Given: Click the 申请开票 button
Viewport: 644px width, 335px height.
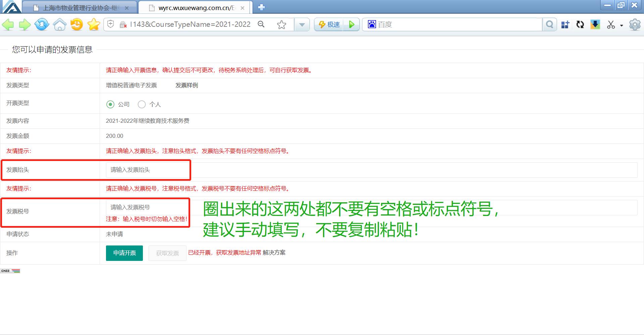Looking at the screenshot, I should point(124,253).
